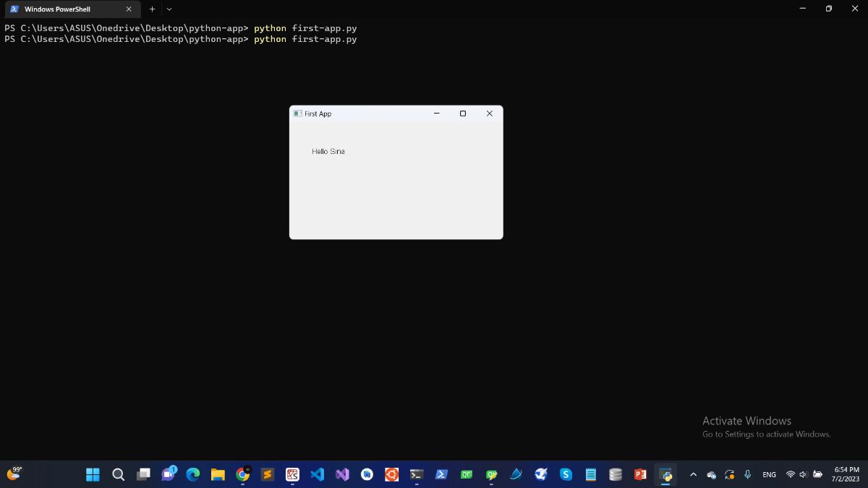Mute audio via the speaker tray icon
Image resolution: width=868 pixels, height=488 pixels.
[803, 474]
